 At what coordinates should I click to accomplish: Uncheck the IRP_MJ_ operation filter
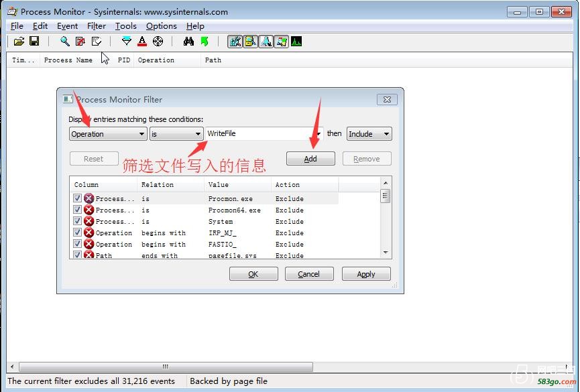[x=77, y=233]
